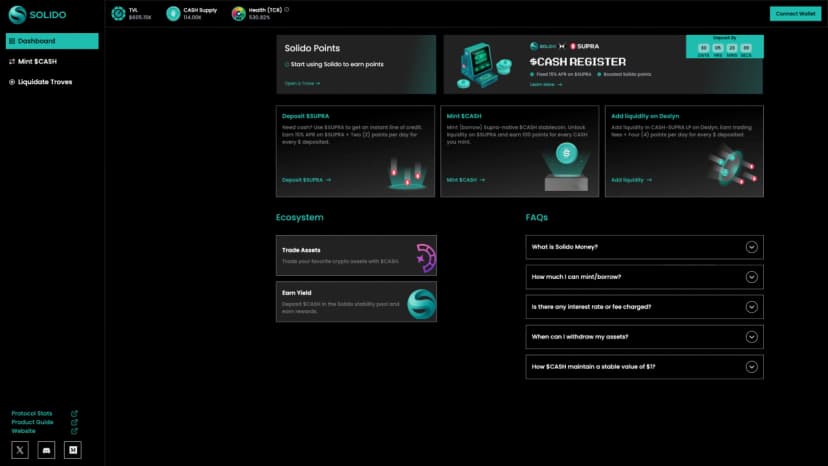
Task: Click the cash register illustration in banner
Action: (x=484, y=66)
